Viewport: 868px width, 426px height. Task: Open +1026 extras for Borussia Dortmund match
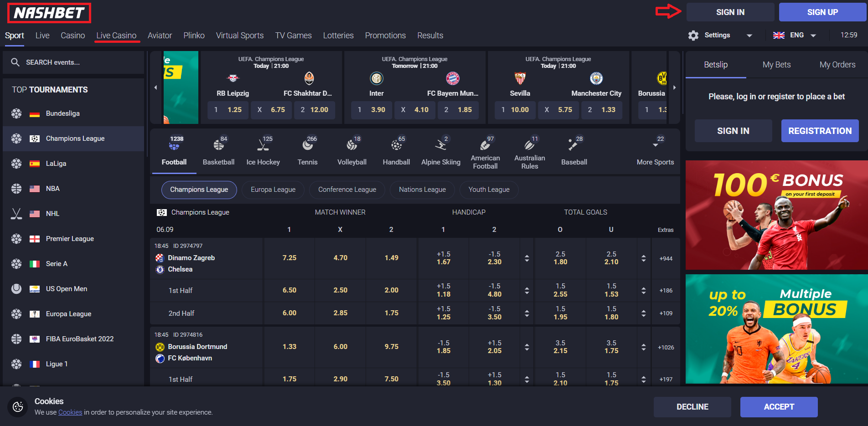[666, 347]
